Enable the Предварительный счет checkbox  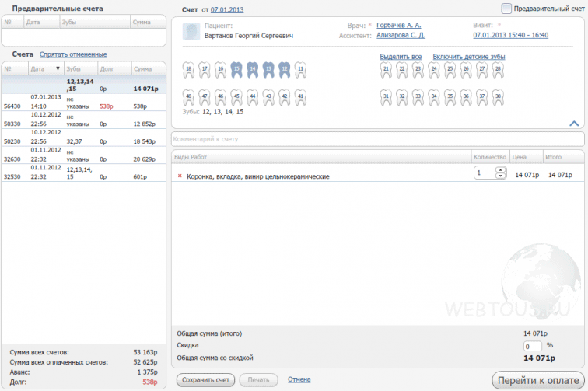click(x=506, y=9)
